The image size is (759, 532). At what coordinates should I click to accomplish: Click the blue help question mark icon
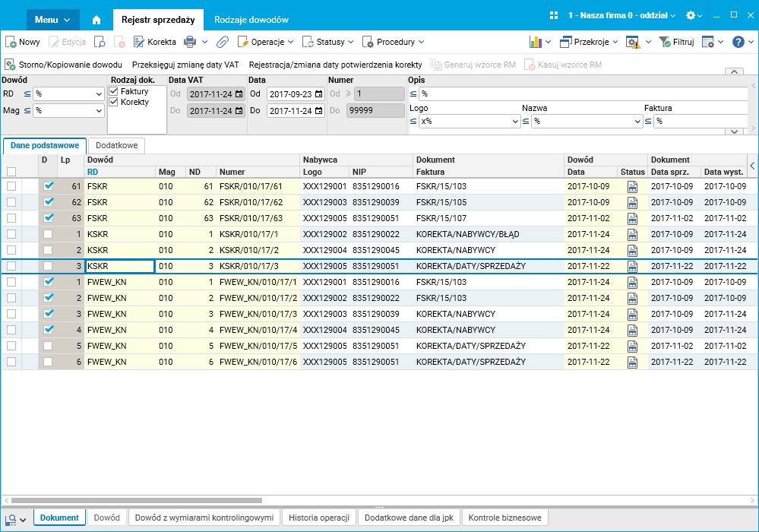click(x=738, y=42)
